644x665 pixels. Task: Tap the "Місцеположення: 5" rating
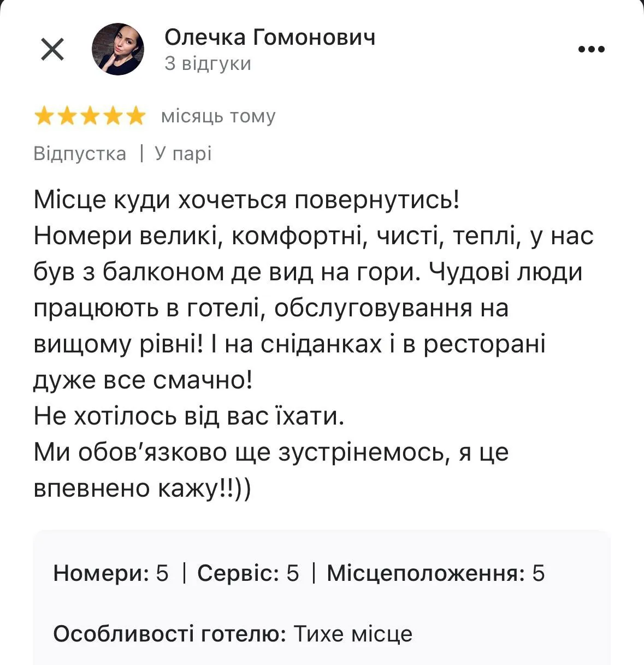tap(435, 573)
